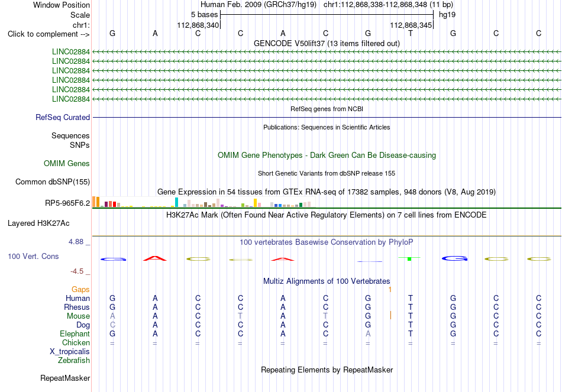Select the Rhesus species label

click(77, 307)
